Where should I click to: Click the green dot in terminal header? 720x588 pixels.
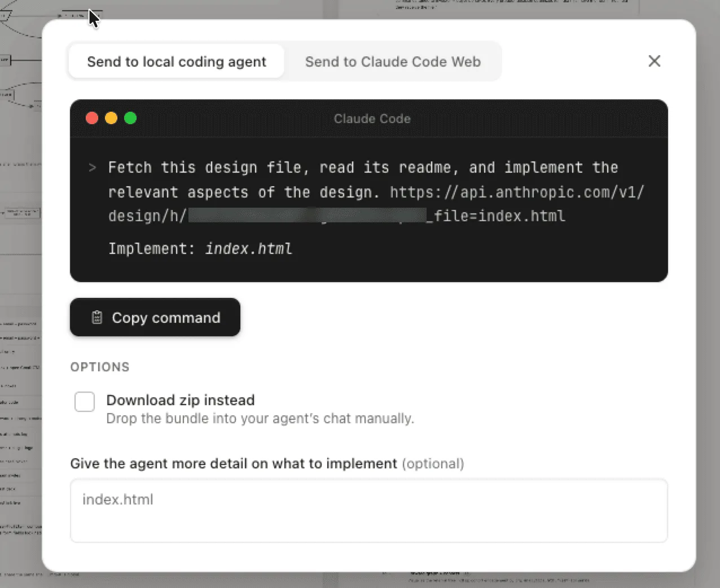(130, 118)
